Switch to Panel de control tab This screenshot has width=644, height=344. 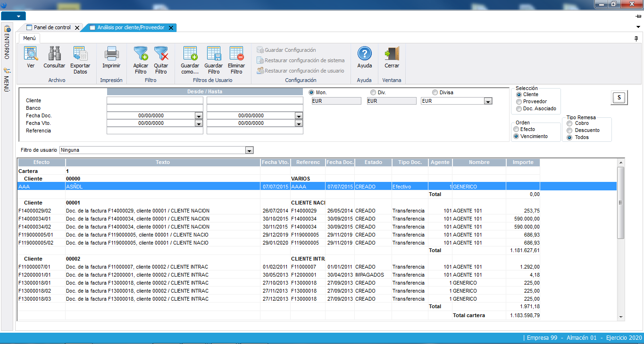[51, 28]
